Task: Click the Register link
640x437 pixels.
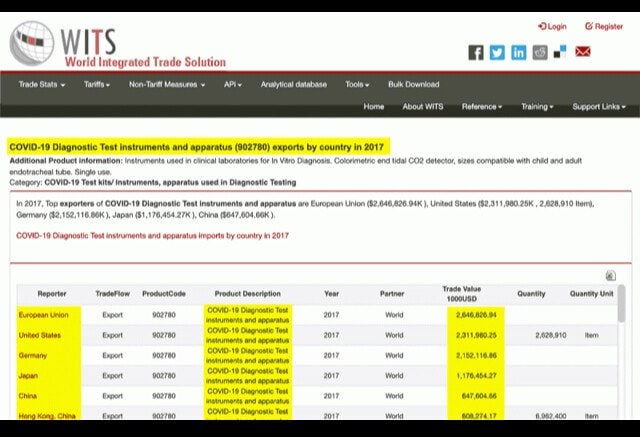Action: [x=604, y=27]
